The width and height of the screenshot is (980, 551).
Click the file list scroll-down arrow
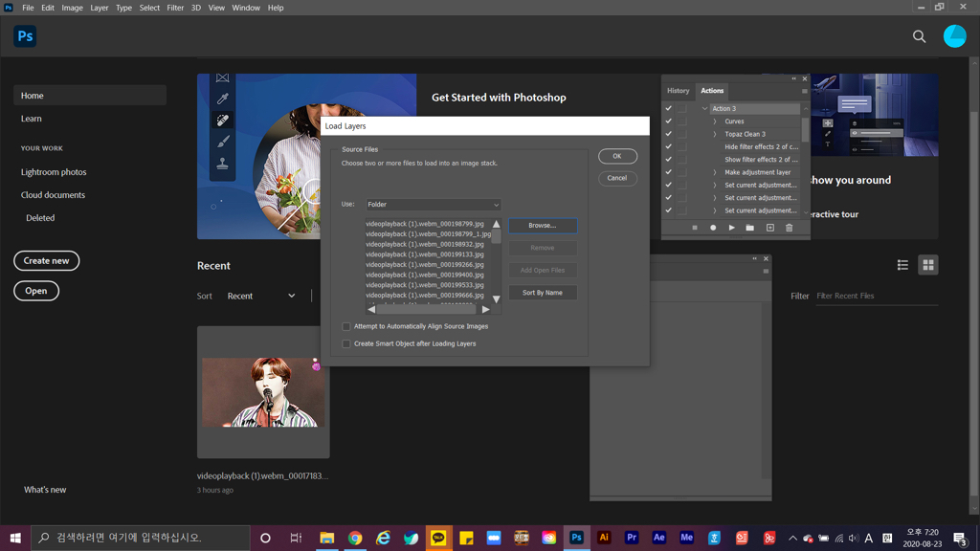point(497,299)
